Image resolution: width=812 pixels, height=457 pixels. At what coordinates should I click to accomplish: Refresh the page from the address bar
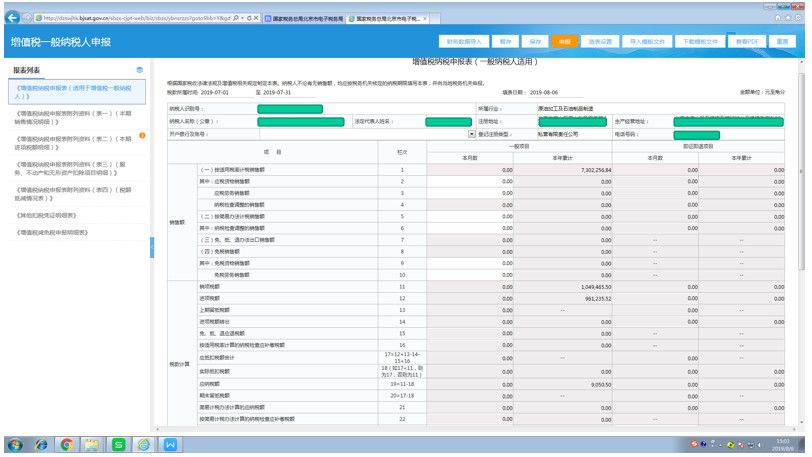pyautogui.click(x=249, y=18)
